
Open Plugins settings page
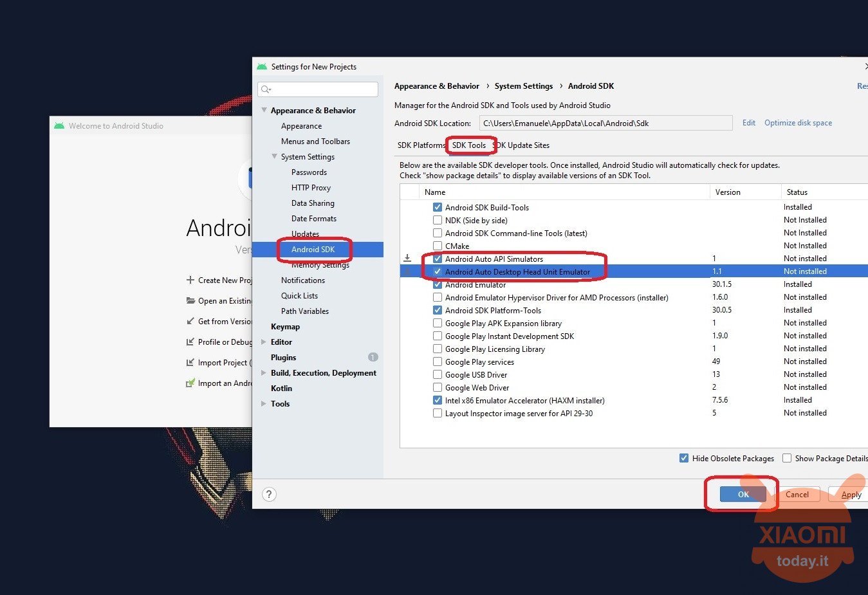coord(283,357)
